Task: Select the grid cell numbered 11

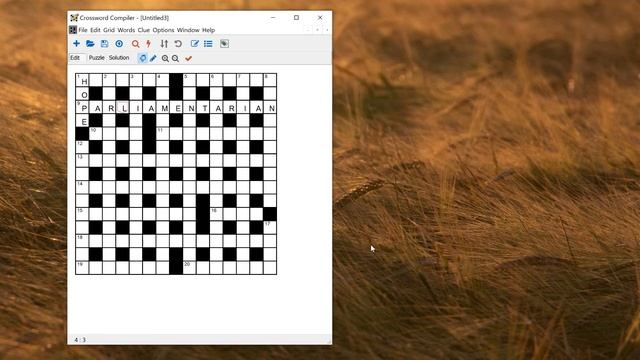Action: pyautogui.click(x=163, y=134)
